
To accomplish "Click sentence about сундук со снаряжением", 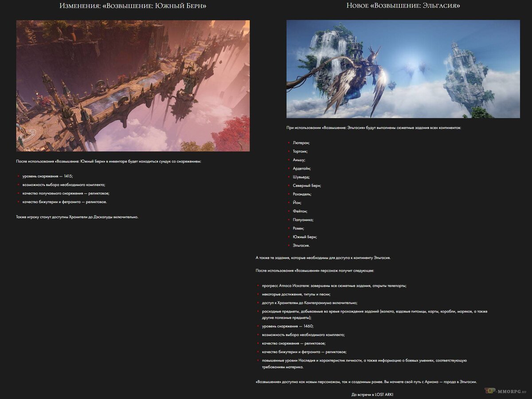I will 109,161.
